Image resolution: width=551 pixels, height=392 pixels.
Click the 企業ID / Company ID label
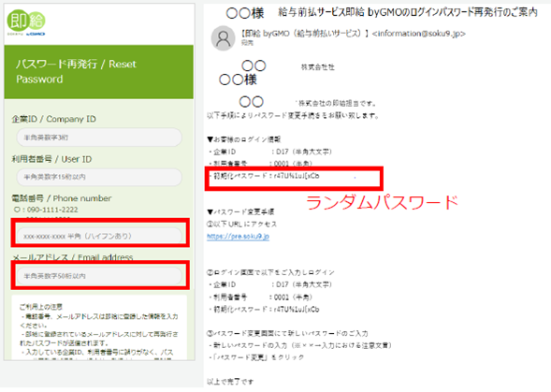click(53, 119)
